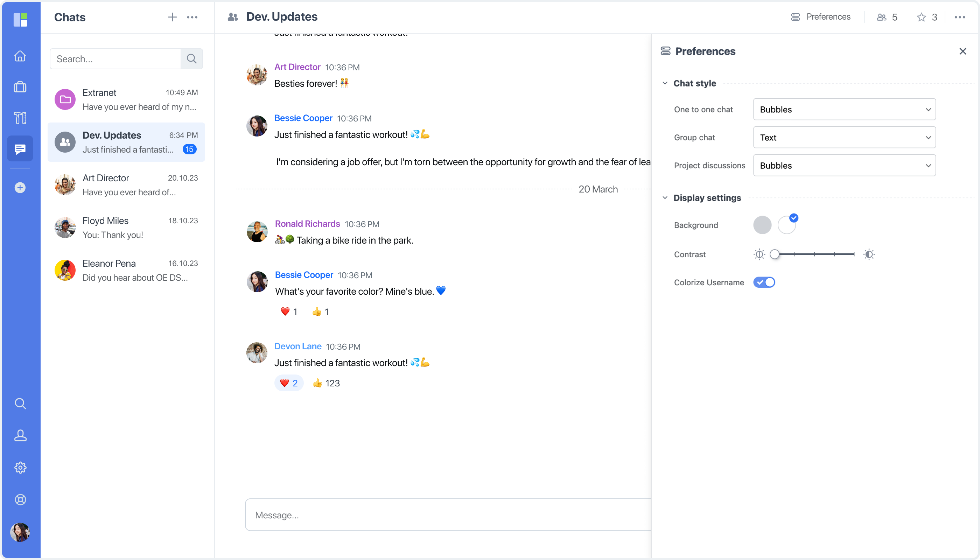Collapse the Display settings section

click(x=665, y=198)
